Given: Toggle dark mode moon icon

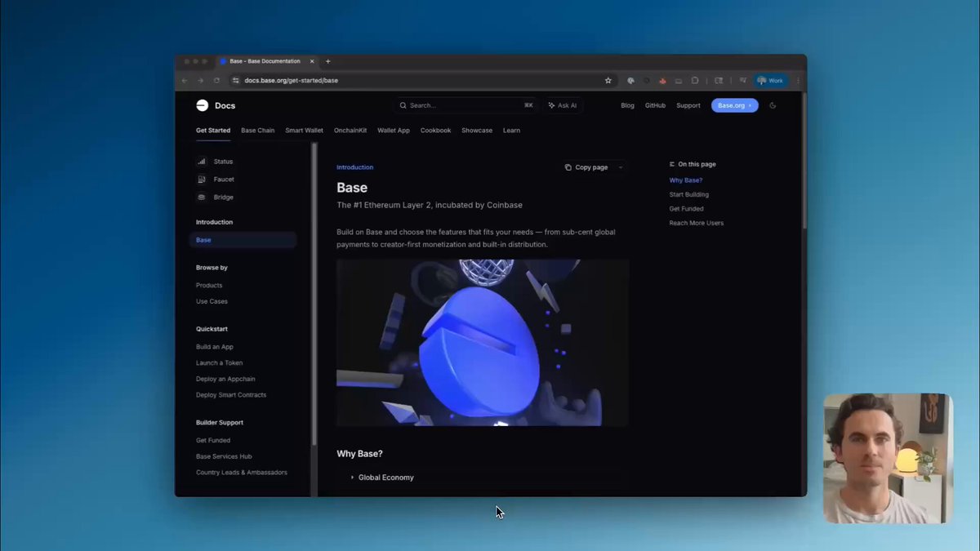Looking at the screenshot, I should click(x=773, y=105).
